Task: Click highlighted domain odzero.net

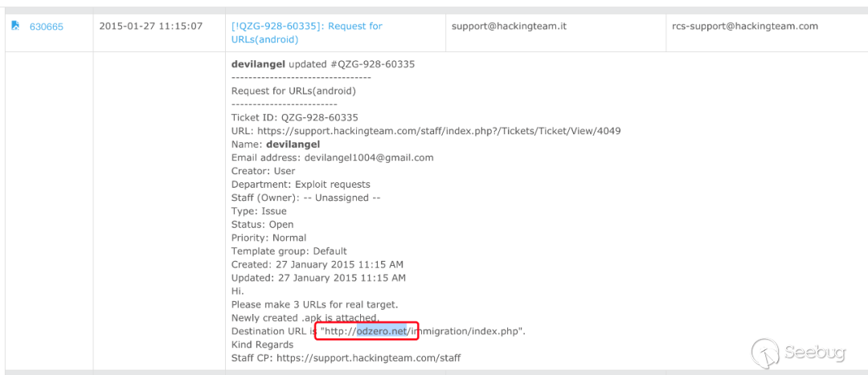Action: pyautogui.click(x=382, y=332)
